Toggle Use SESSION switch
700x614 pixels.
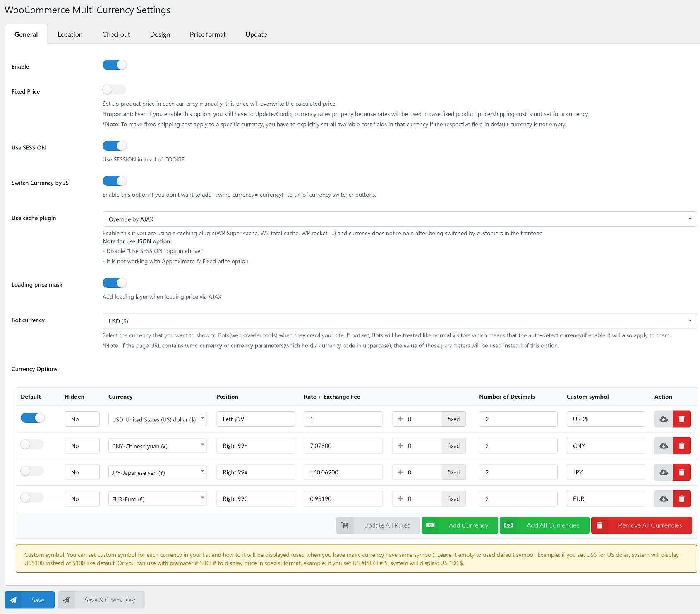(115, 146)
